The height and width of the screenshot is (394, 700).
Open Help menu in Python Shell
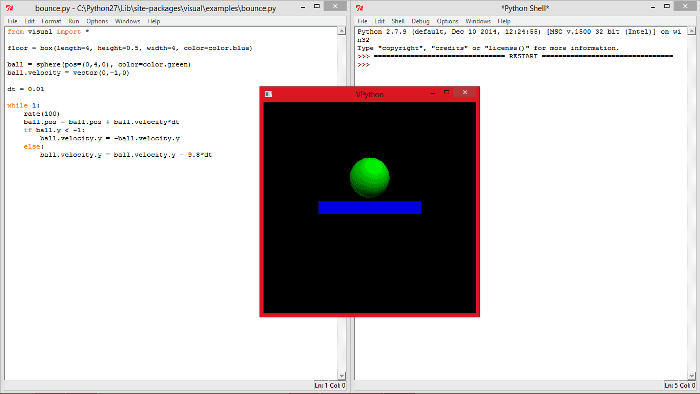tap(504, 21)
